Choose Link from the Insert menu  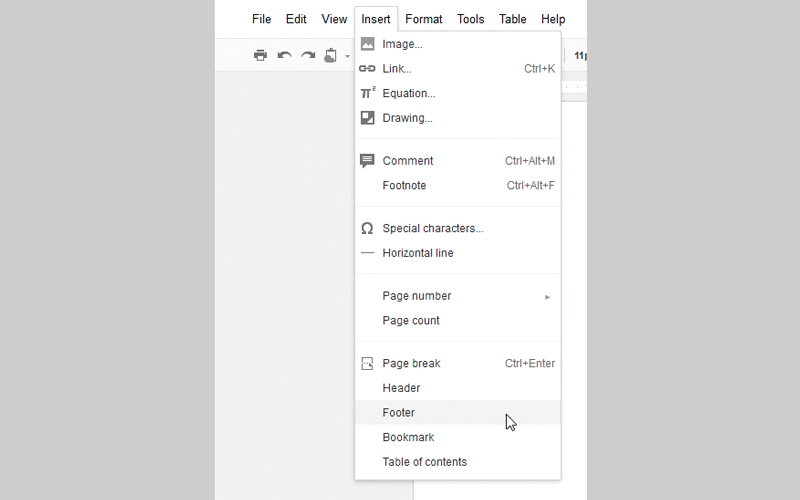397,69
